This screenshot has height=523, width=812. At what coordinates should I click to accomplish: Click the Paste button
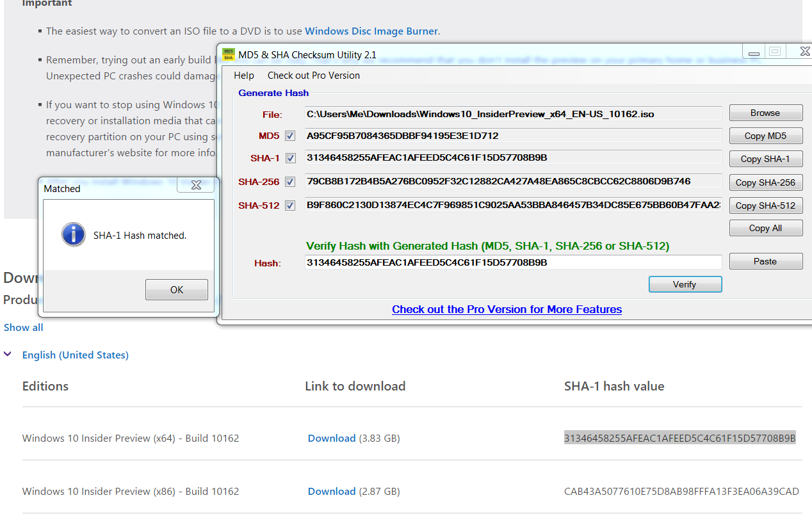point(766,261)
